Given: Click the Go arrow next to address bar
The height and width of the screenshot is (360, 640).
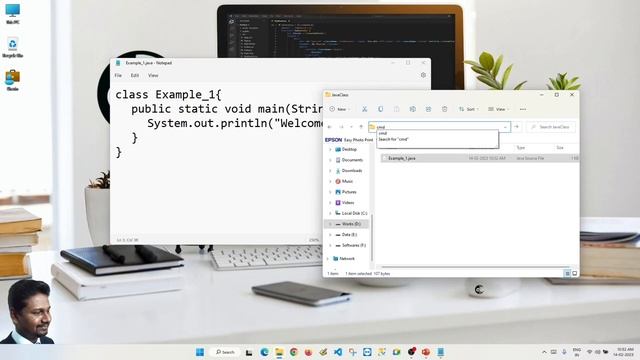Looking at the screenshot, I should (x=516, y=127).
